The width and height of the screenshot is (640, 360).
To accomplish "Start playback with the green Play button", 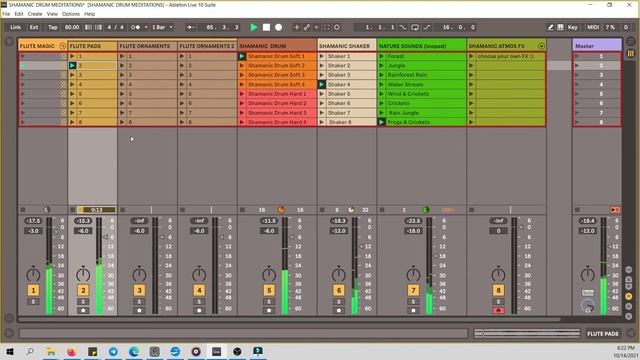I will point(253,27).
